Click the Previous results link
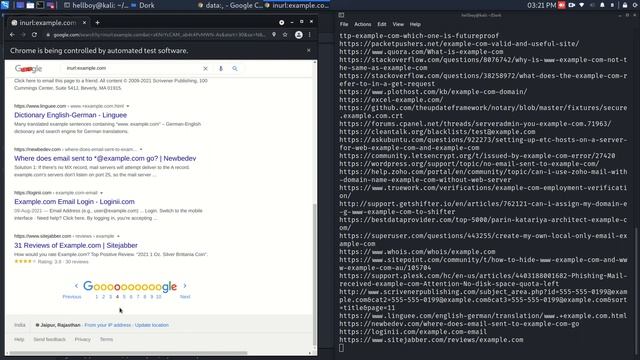The image size is (640, 360). click(x=72, y=297)
